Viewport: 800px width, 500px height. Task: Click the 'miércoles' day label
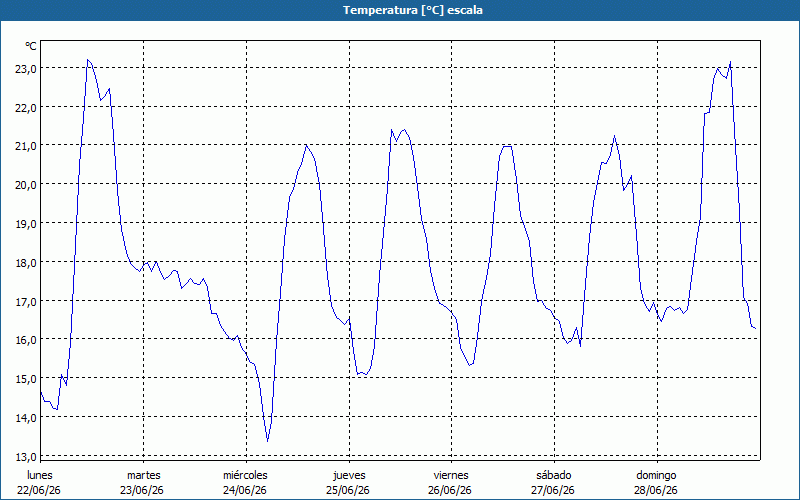245,475
